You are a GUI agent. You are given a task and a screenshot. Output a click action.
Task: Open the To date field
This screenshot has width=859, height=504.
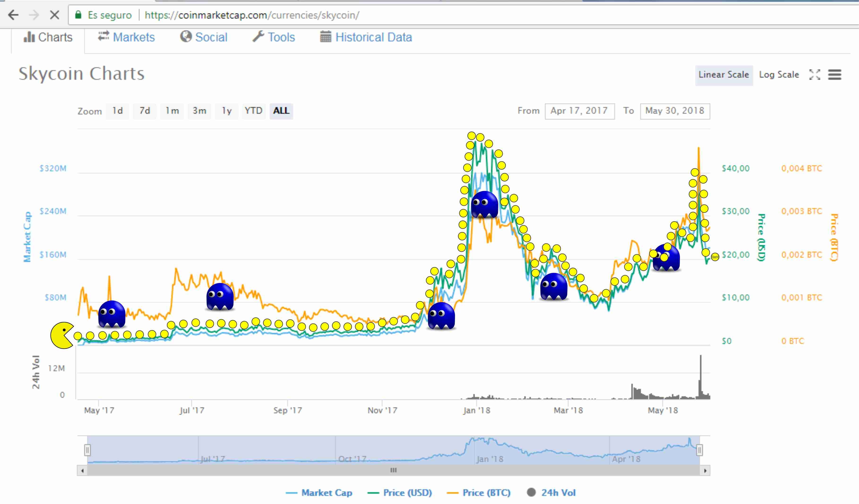[x=675, y=111]
